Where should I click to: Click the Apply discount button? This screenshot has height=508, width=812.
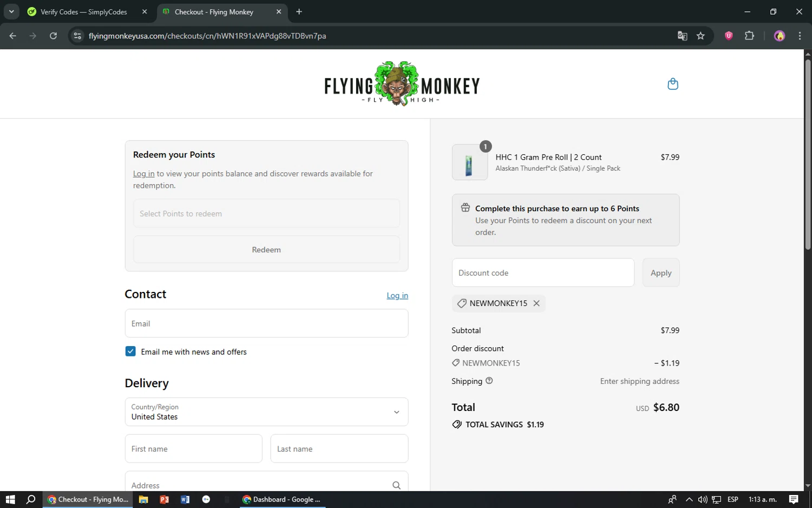pos(661,273)
